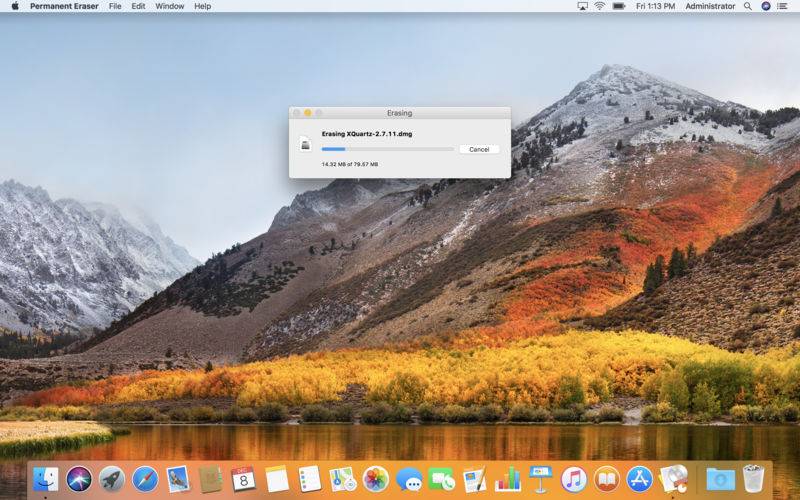Open the Administrator user menu
Viewport: 800px width, 500px height.
pyautogui.click(x=710, y=6)
